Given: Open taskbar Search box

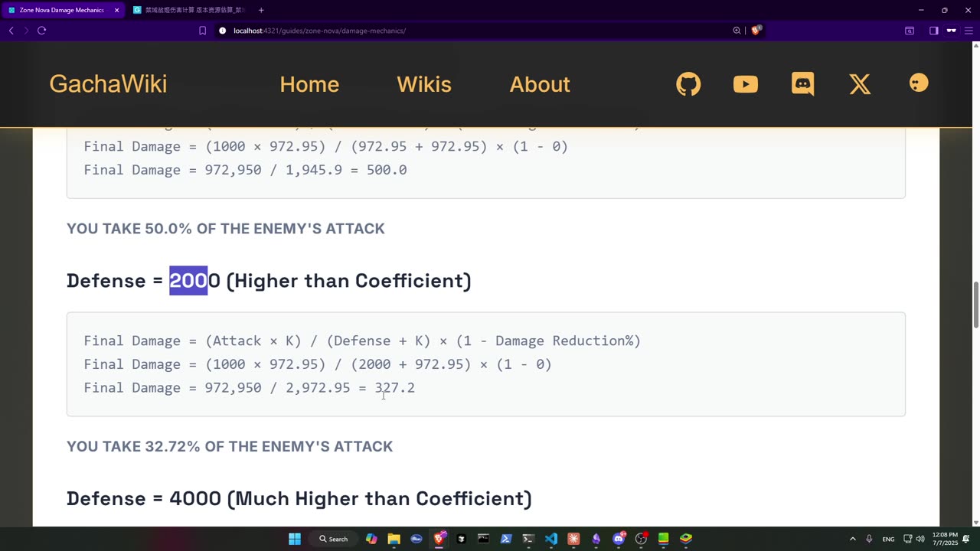Looking at the screenshot, I should point(334,539).
